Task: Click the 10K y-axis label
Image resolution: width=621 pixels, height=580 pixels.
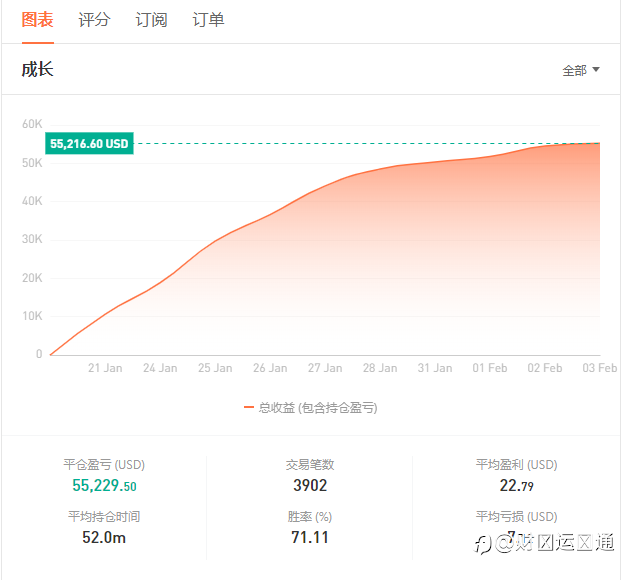Action: pyautogui.click(x=32, y=316)
